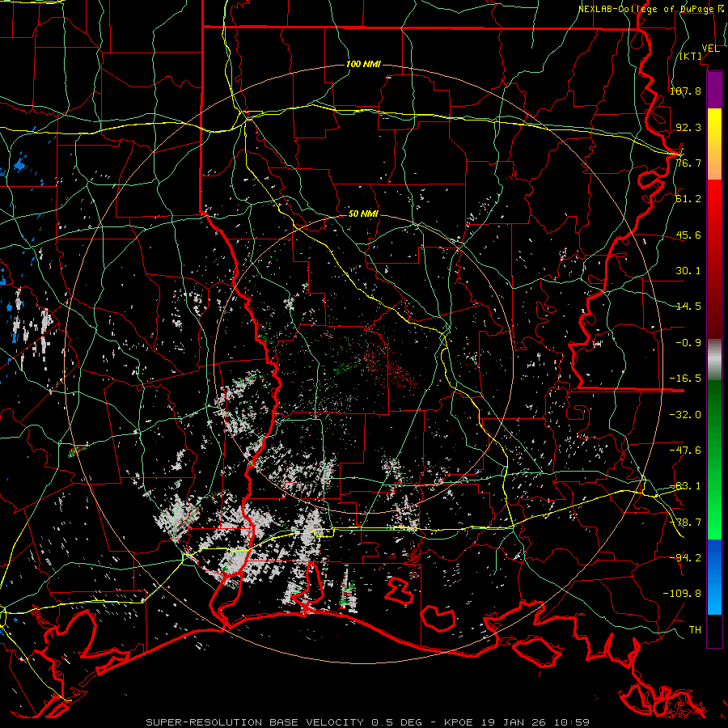728x728 pixels.
Task: Click the 14.5 scale label
Action: [x=688, y=307]
